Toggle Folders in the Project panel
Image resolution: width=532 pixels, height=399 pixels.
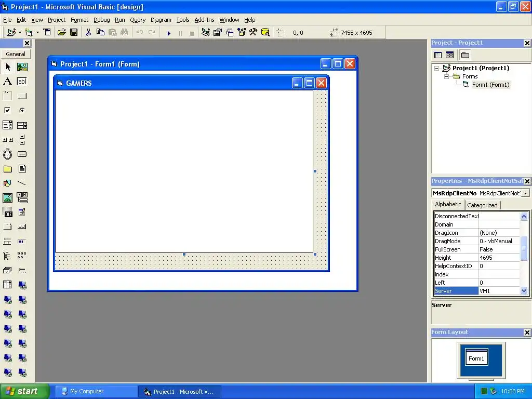[x=465, y=55]
